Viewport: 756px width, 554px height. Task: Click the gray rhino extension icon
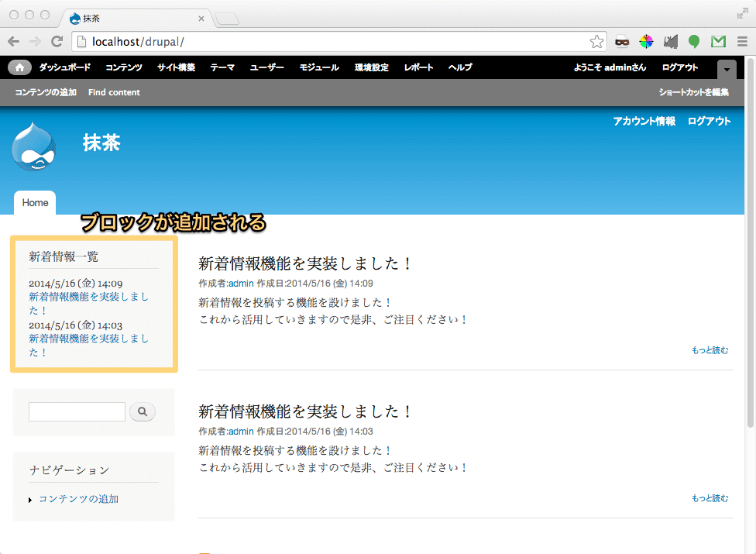[x=670, y=42]
